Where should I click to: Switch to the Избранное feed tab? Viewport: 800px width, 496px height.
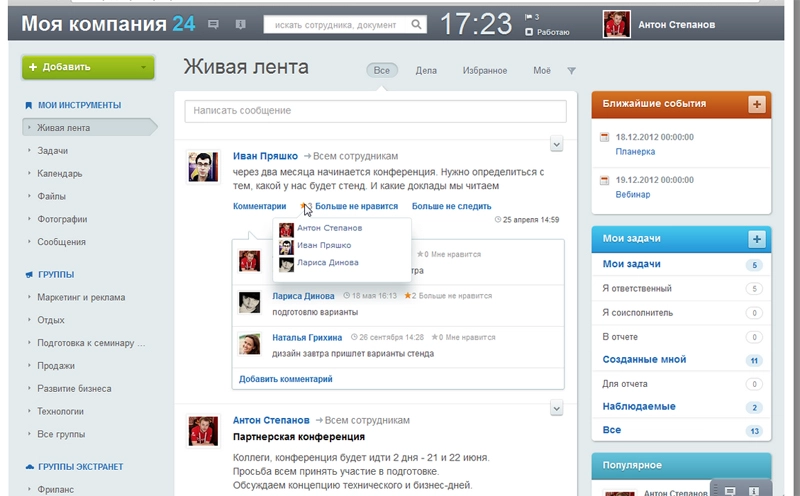485,70
